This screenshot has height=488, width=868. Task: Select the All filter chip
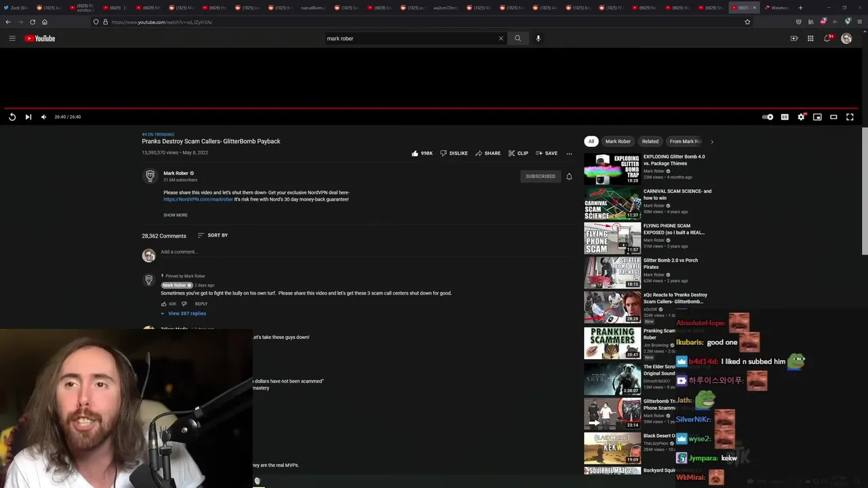pos(591,142)
